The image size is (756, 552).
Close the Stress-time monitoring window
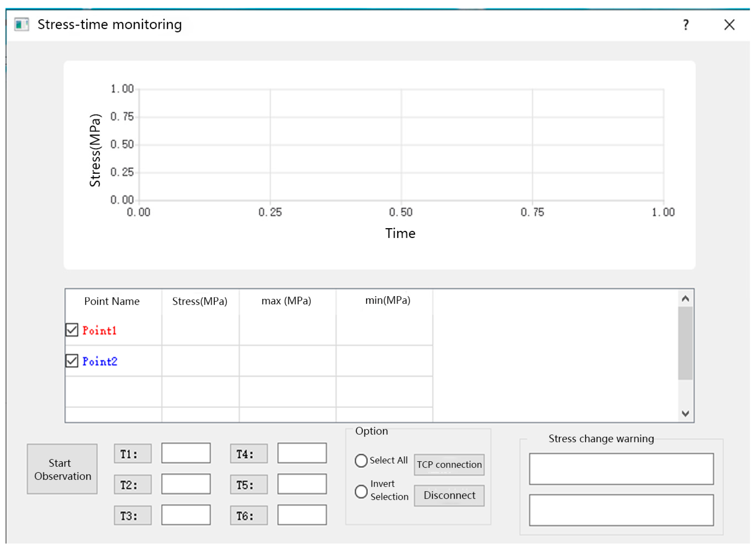729,25
